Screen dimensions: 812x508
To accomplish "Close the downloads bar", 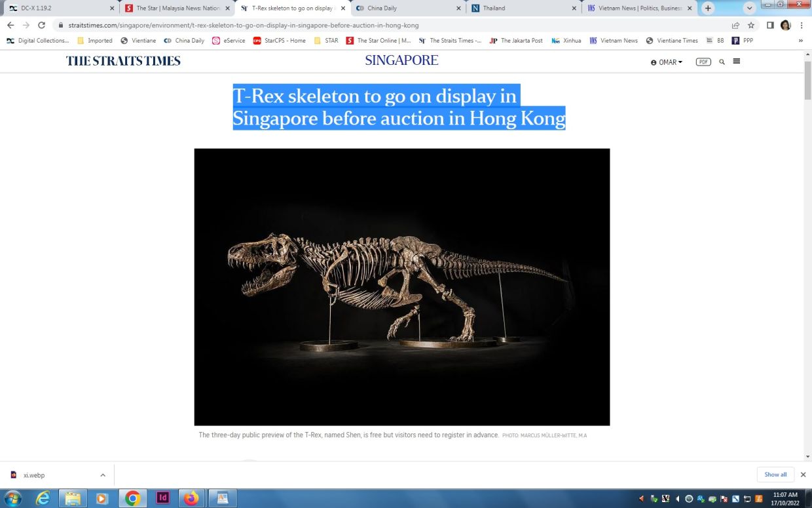I will [803, 475].
